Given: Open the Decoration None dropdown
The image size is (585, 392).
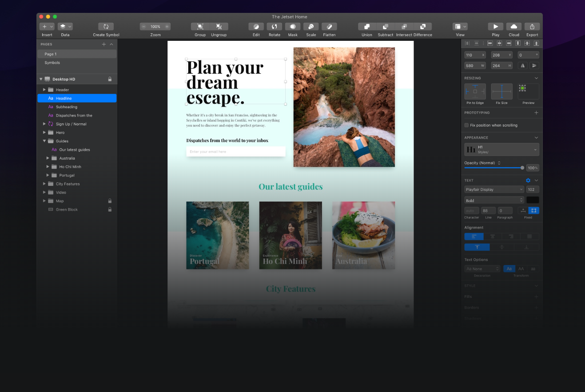Looking at the screenshot, I should tap(482, 269).
